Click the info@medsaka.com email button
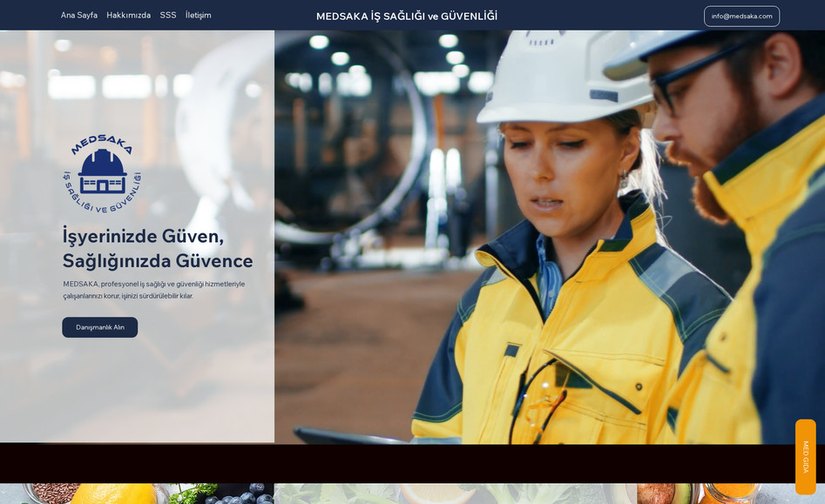This screenshot has height=504, width=825. [x=741, y=17]
